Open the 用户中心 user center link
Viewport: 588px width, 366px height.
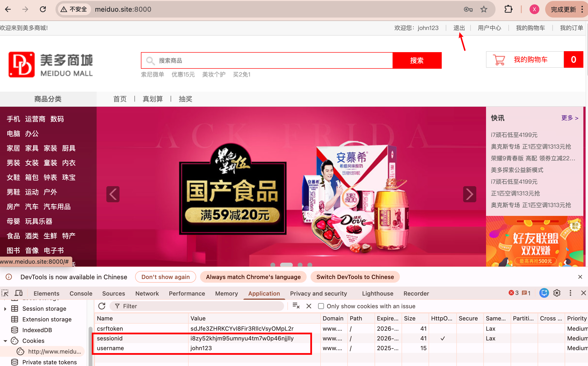pos(489,28)
